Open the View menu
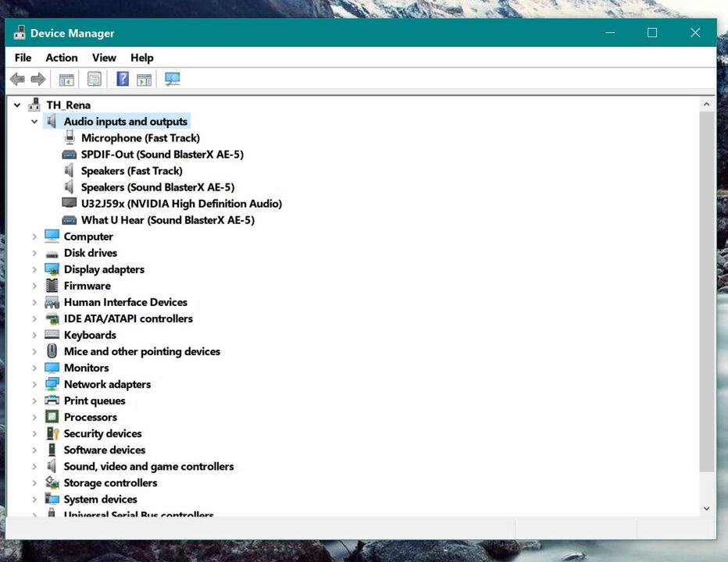The image size is (728, 562). (x=104, y=58)
